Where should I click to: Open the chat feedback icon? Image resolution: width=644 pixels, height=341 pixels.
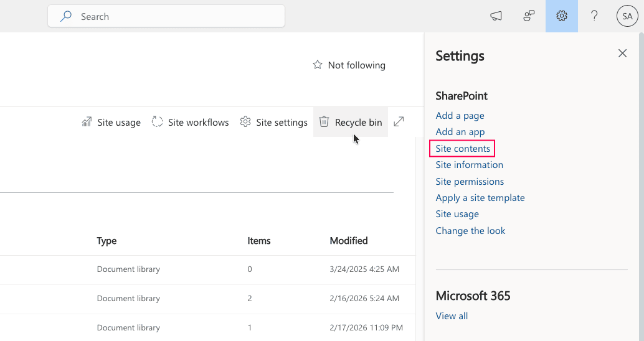point(529,16)
